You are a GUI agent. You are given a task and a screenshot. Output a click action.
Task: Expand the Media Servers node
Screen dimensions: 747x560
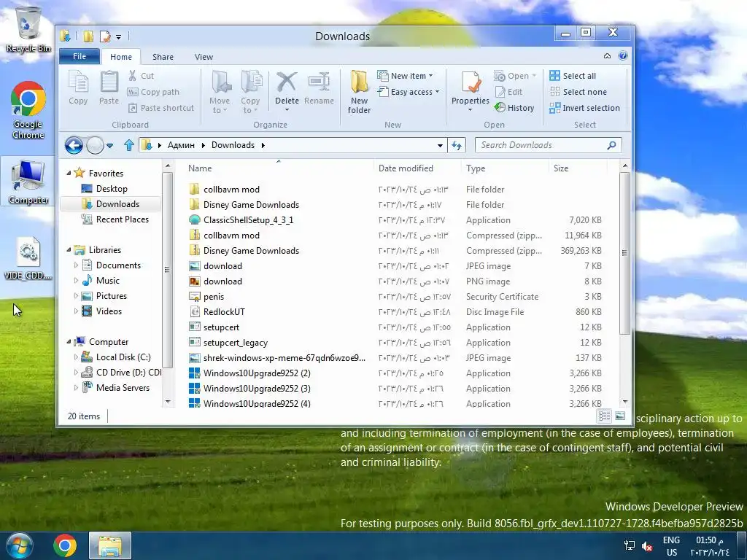tap(76, 388)
